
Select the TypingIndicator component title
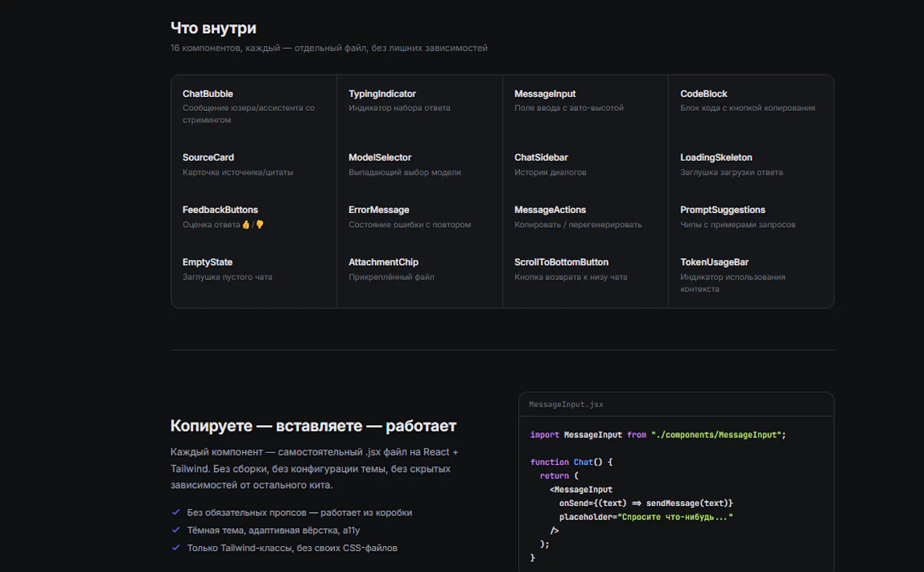tap(382, 94)
